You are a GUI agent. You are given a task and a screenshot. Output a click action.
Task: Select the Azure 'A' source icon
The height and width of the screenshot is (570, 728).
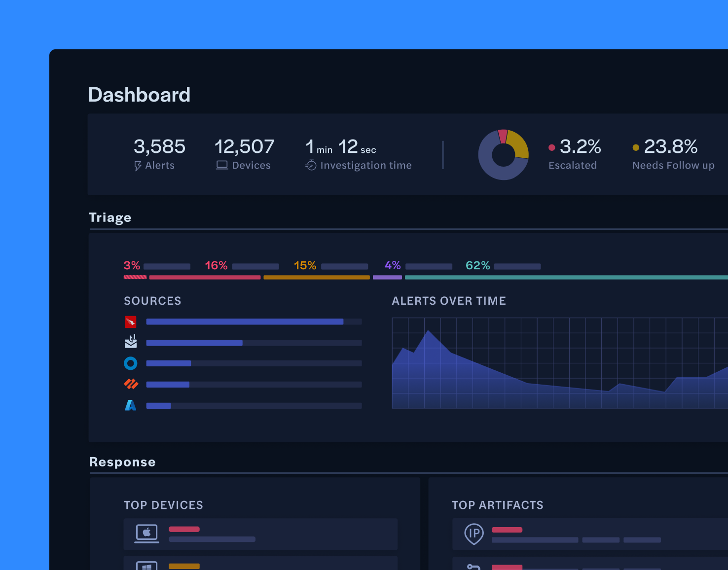click(x=131, y=405)
